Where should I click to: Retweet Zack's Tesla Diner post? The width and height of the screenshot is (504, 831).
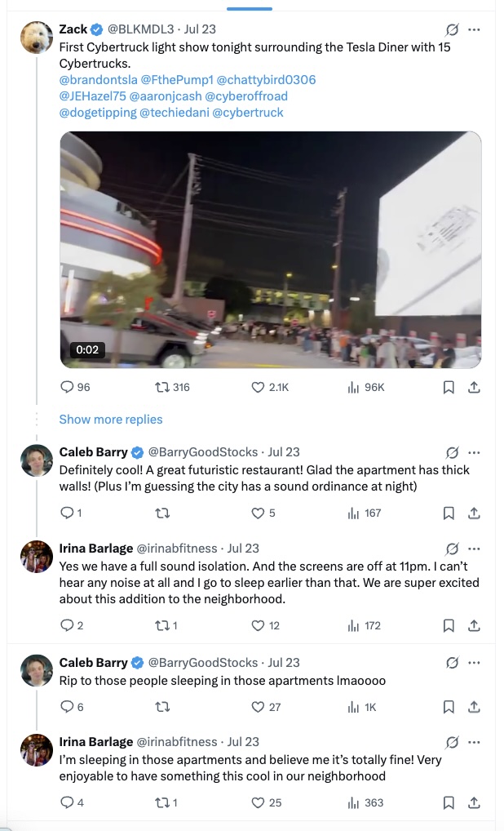161,387
